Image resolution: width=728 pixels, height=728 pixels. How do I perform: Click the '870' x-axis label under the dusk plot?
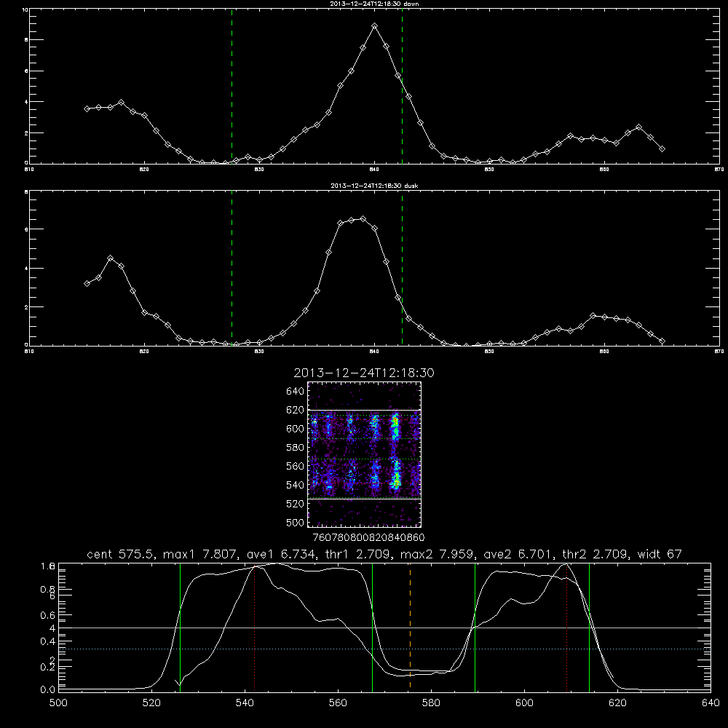[719, 352]
